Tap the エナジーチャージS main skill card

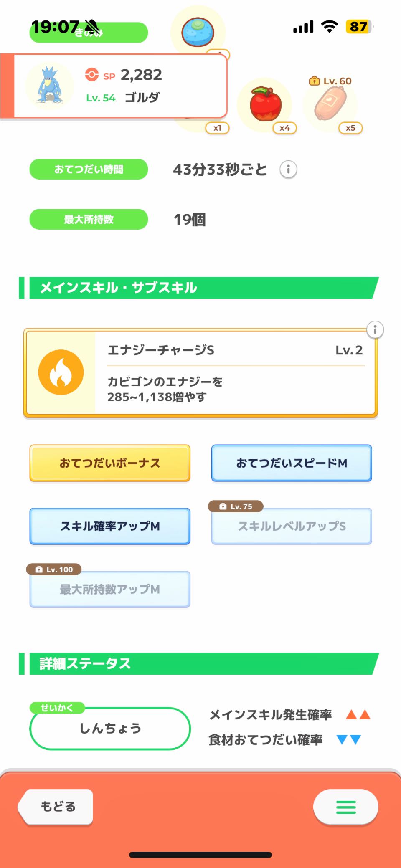[234, 373]
